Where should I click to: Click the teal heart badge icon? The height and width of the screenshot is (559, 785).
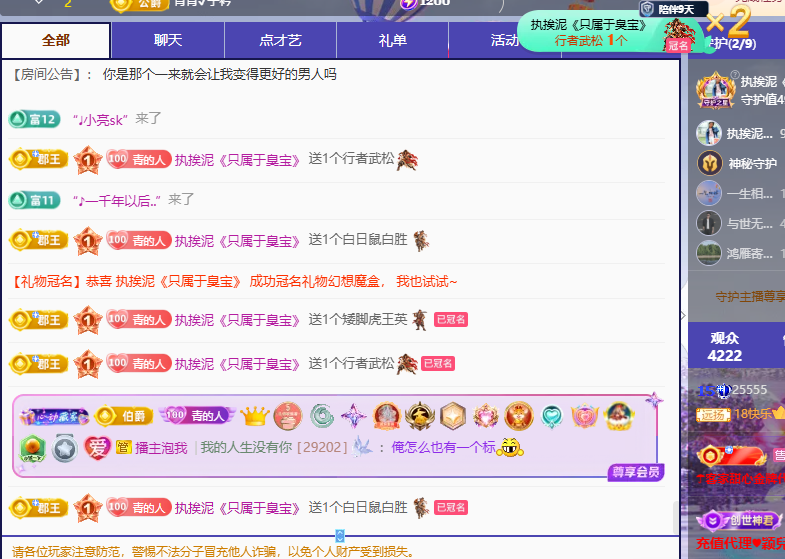coord(551,416)
